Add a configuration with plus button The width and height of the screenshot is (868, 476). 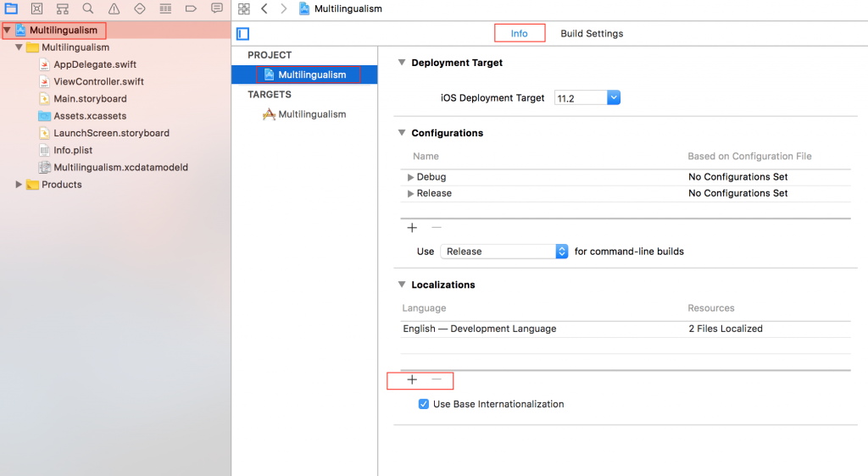click(412, 227)
